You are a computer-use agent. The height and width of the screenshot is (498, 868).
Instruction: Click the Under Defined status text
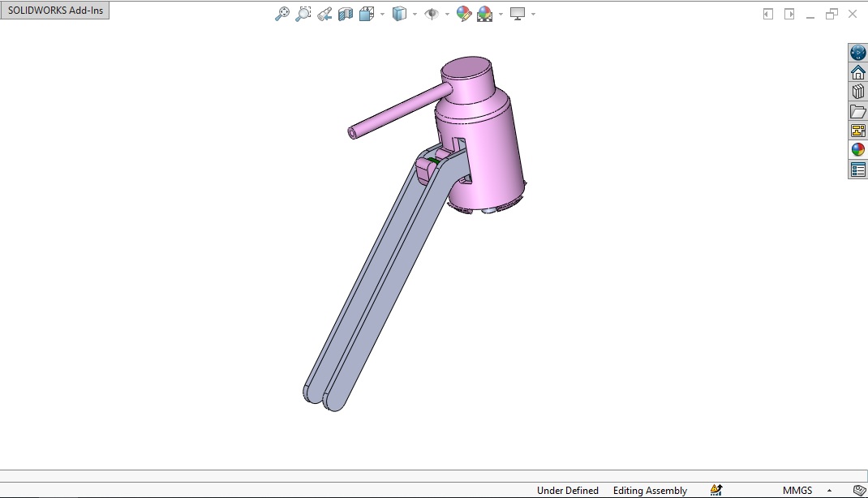coord(567,490)
